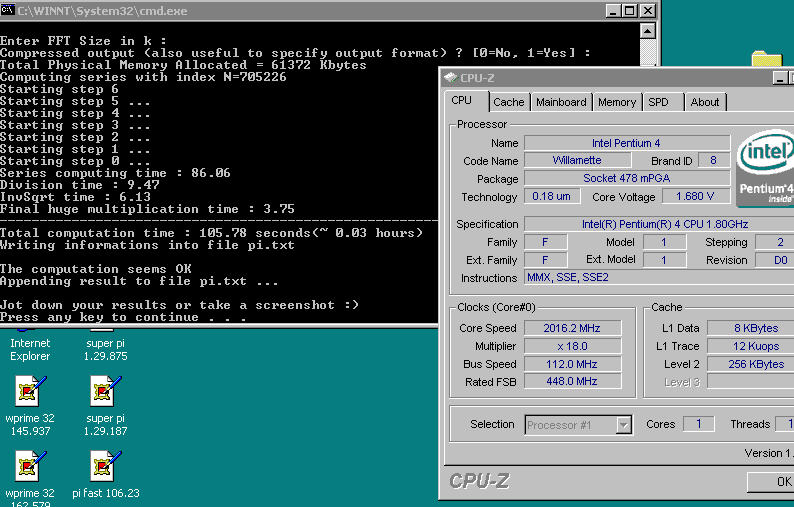Click the Socket 478 mPGA package value
794x507 pixels.
coord(627,178)
